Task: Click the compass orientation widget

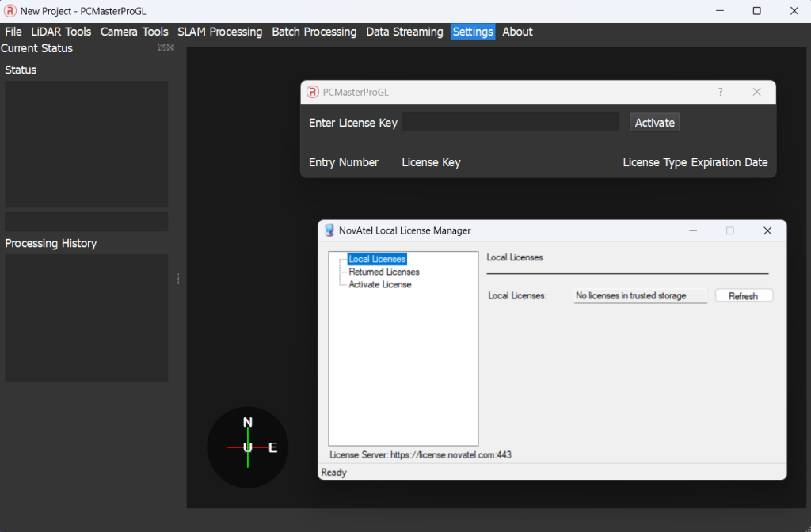Action: 248,447
